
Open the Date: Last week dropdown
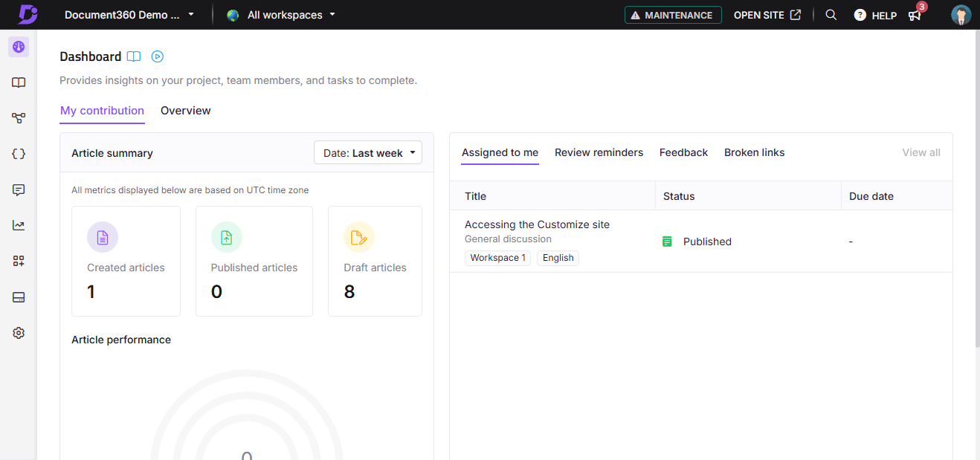[367, 152]
